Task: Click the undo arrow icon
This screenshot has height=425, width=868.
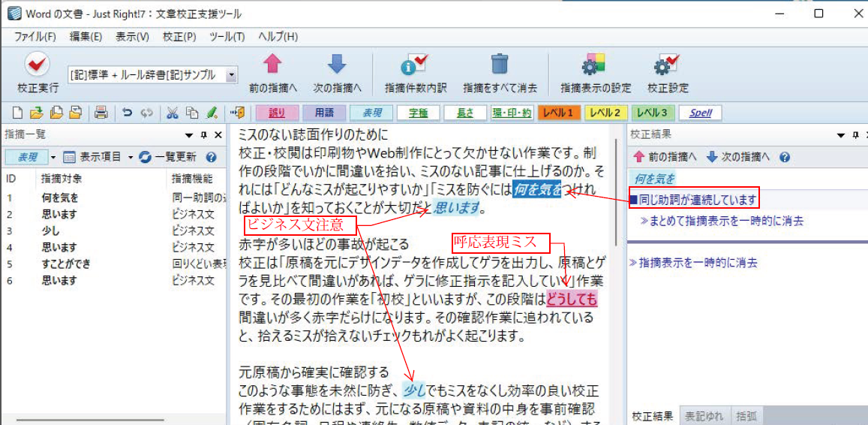Action: pos(128,113)
